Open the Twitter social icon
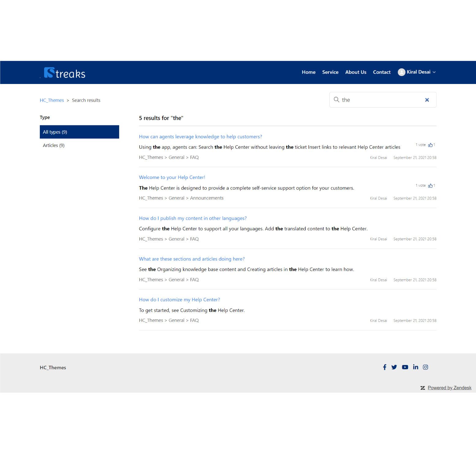 click(394, 367)
